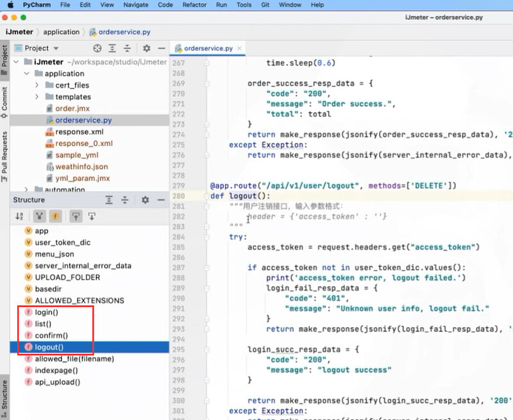Viewport: 513px width, 420px height.
Task: Open the Apple menu
Action: click(10, 4)
